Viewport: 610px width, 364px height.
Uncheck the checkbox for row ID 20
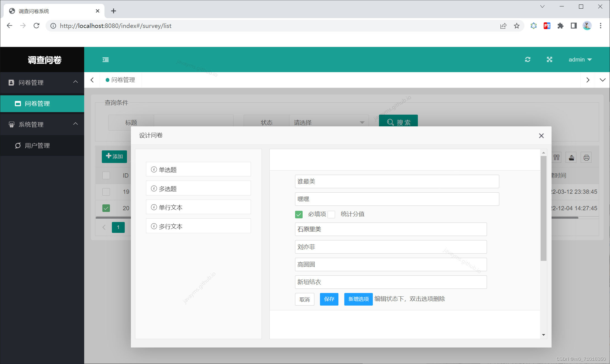(106, 208)
